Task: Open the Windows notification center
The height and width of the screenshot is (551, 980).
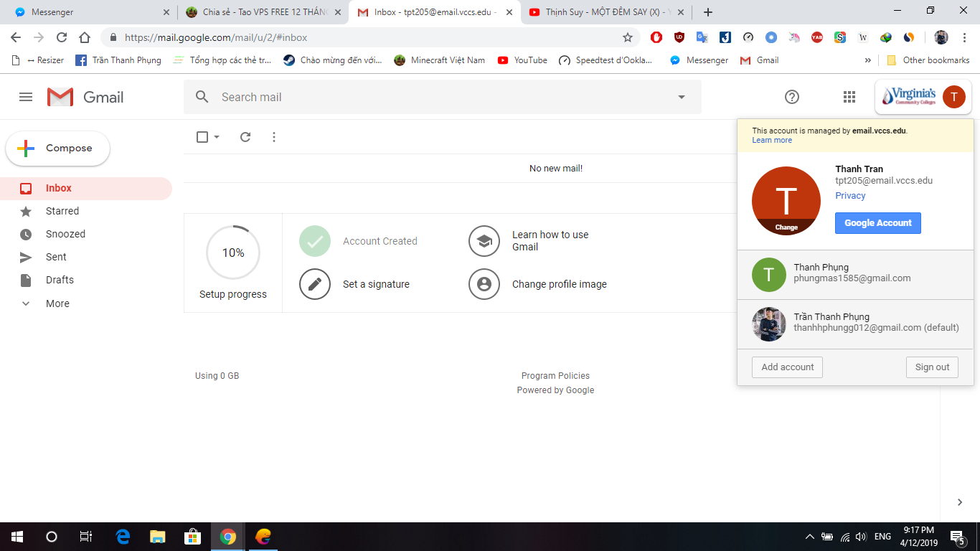Action: (957, 537)
